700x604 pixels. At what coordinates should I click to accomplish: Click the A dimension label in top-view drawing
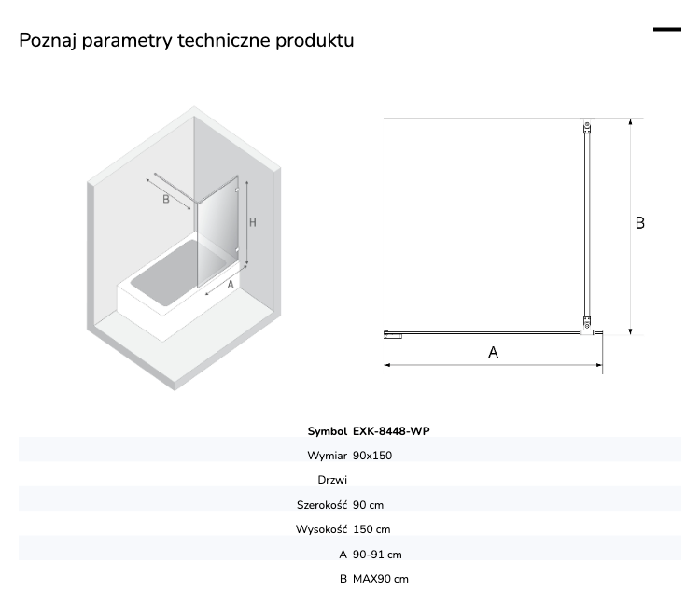coord(493,353)
